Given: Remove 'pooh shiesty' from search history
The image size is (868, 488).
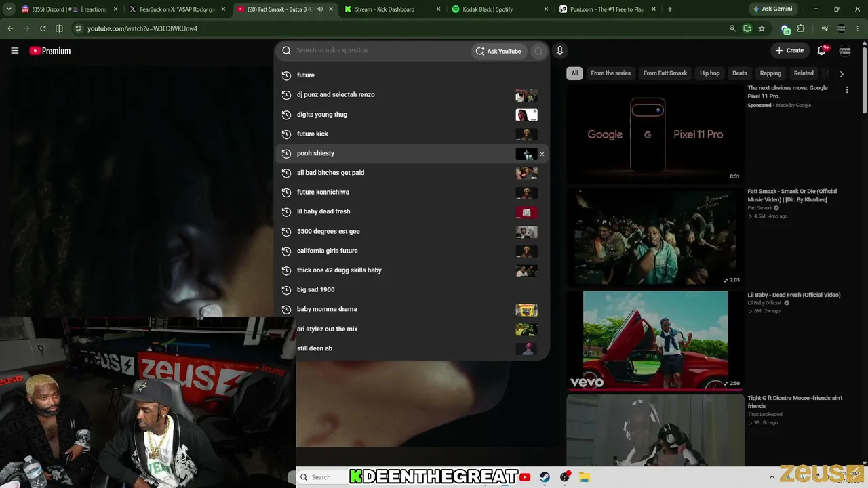Looking at the screenshot, I should pyautogui.click(x=542, y=154).
